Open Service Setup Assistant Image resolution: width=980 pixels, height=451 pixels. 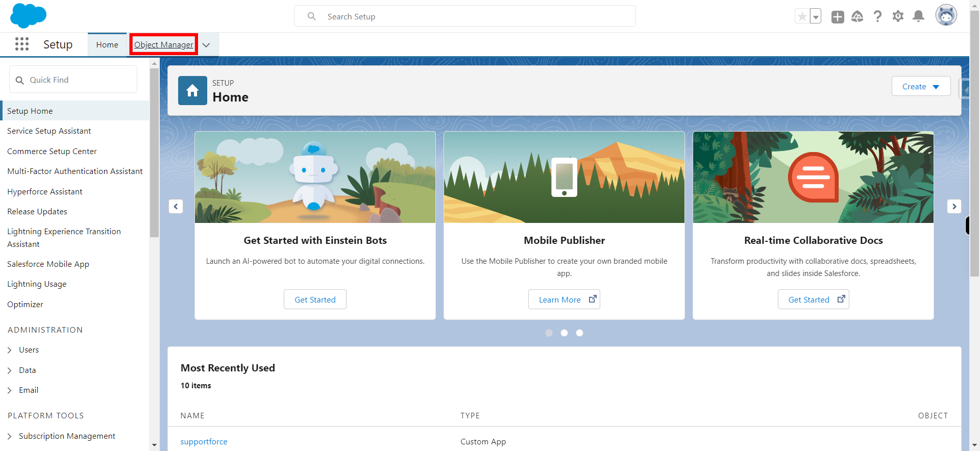(49, 131)
